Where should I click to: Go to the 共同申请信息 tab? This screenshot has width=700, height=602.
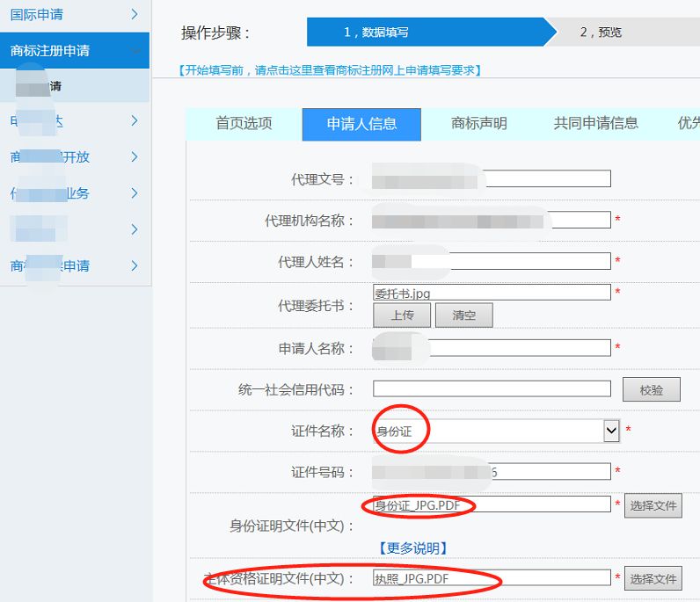pos(595,124)
